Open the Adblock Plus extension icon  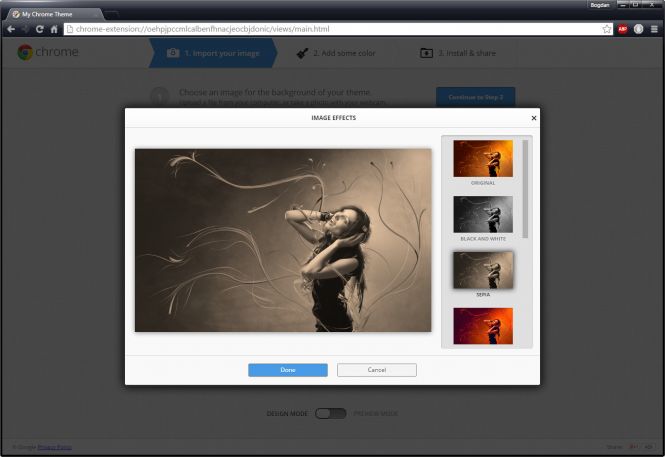pos(622,29)
